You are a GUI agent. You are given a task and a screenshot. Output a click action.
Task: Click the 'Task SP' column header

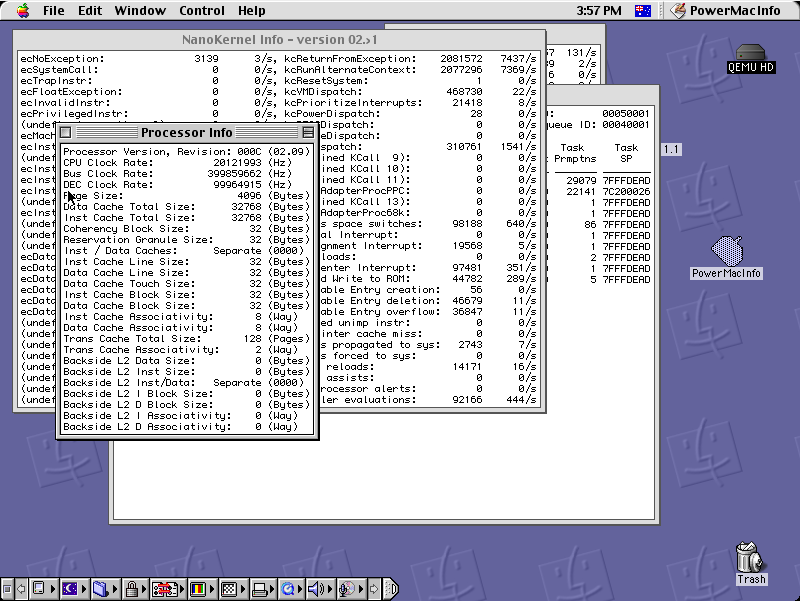tap(626, 153)
